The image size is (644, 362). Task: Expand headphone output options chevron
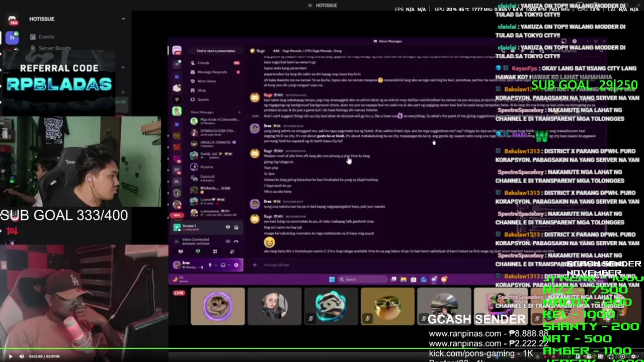229,265
